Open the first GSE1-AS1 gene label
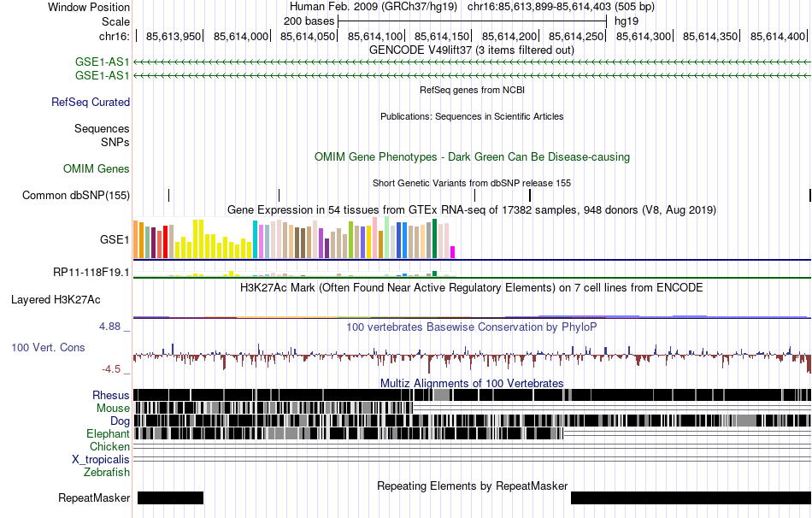The image size is (812, 518). tap(102, 62)
